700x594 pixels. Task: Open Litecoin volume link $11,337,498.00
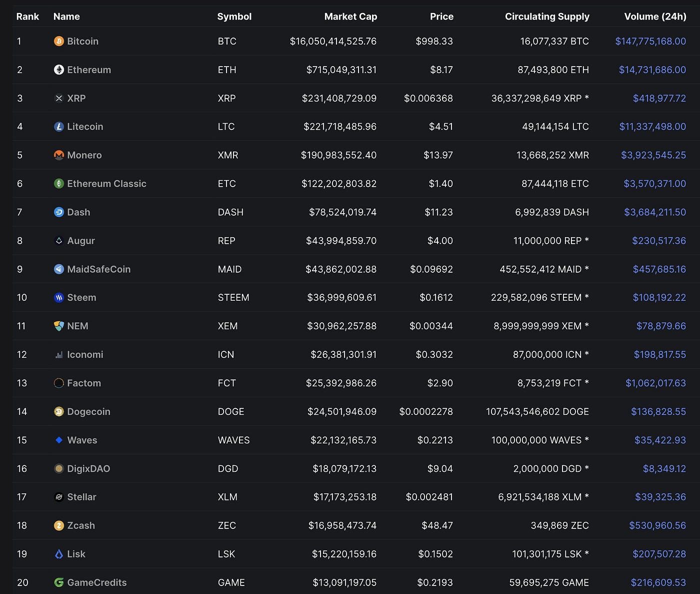(x=652, y=127)
